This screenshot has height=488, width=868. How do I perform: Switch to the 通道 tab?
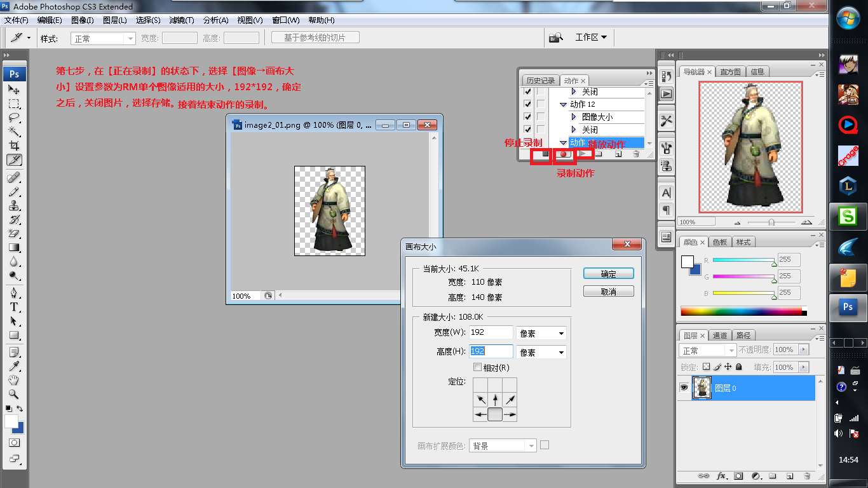(x=719, y=335)
